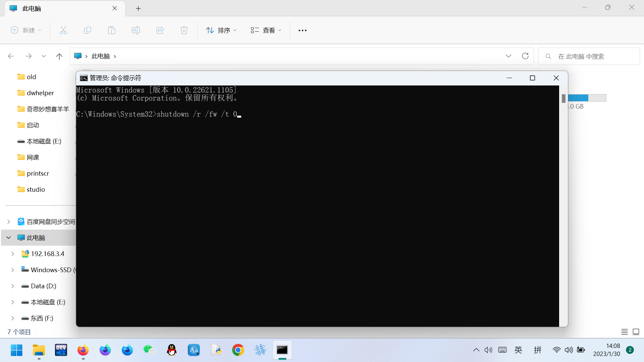Toggle the 英 input language indicator
This screenshot has height=362, width=644.
click(x=518, y=350)
